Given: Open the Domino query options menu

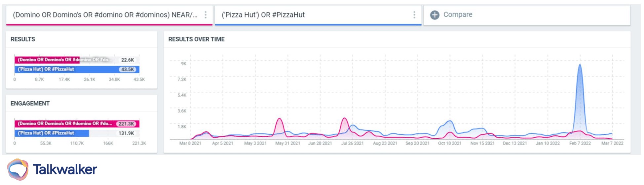Looking at the screenshot, I should [x=206, y=15].
